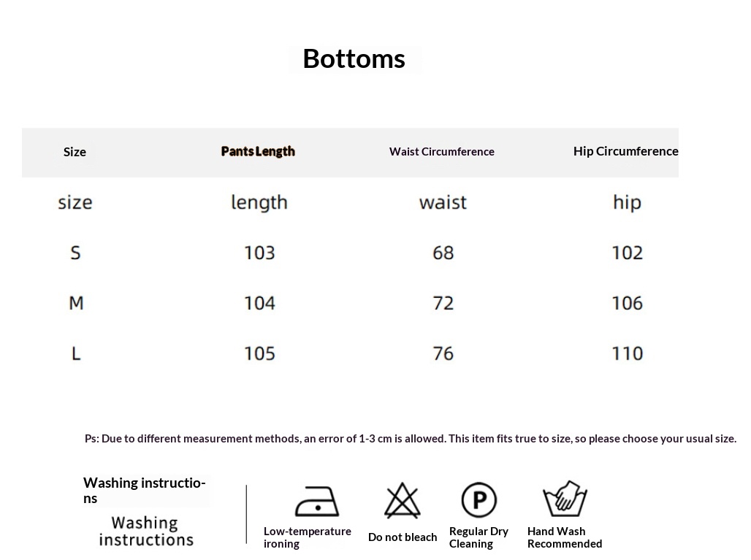Viewport: 751px width, 560px height.
Task: Click the Regular Dry Cleaning label
Action: pyautogui.click(x=479, y=537)
